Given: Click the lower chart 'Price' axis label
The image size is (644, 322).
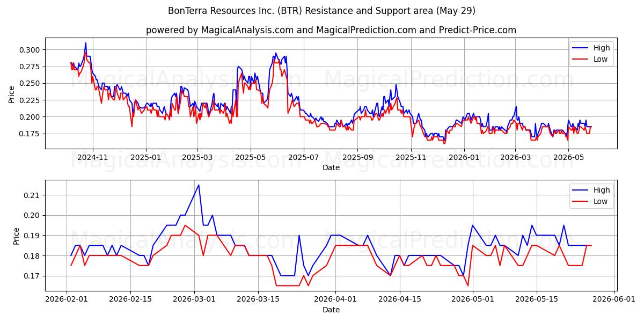Looking at the screenshot, I should tap(16, 236).
